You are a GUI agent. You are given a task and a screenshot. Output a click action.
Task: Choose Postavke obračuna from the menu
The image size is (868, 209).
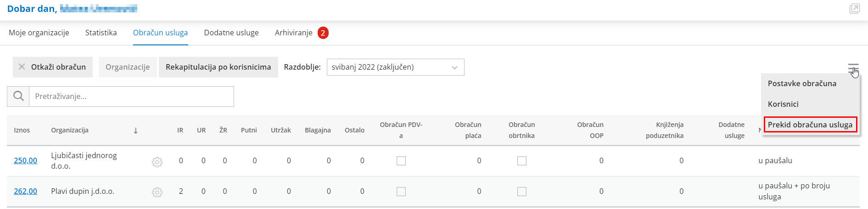pos(802,83)
